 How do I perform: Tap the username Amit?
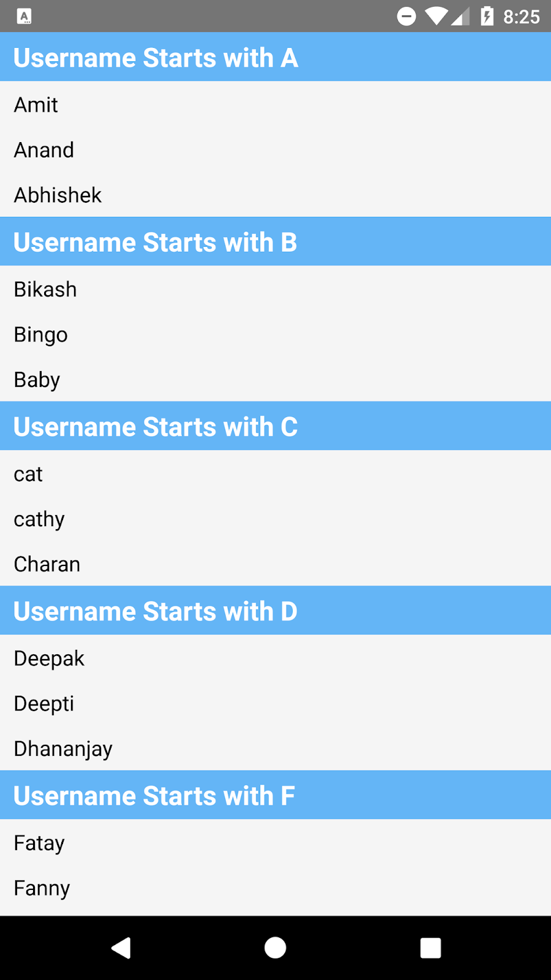point(35,105)
